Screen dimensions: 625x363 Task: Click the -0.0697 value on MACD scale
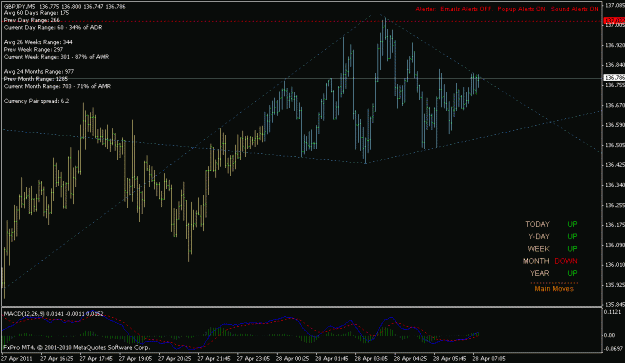pyautogui.click(x=614, y=349)
